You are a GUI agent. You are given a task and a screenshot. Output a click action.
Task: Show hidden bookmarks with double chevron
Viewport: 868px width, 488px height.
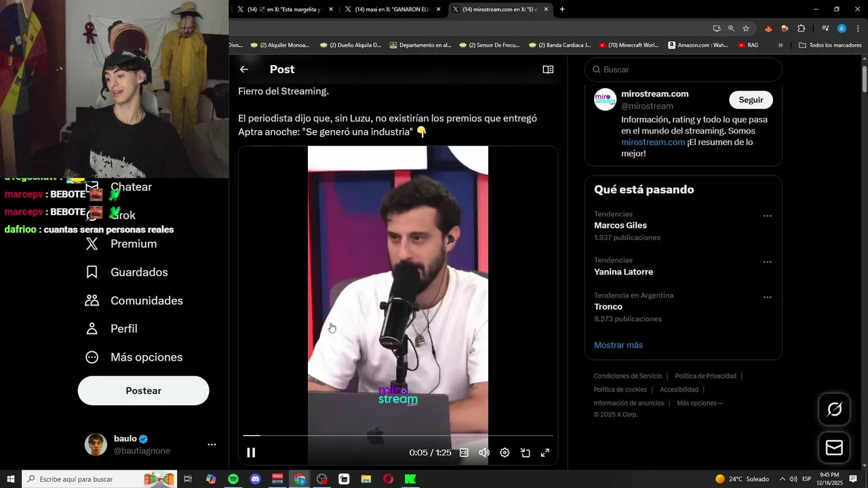coord(781,45)
